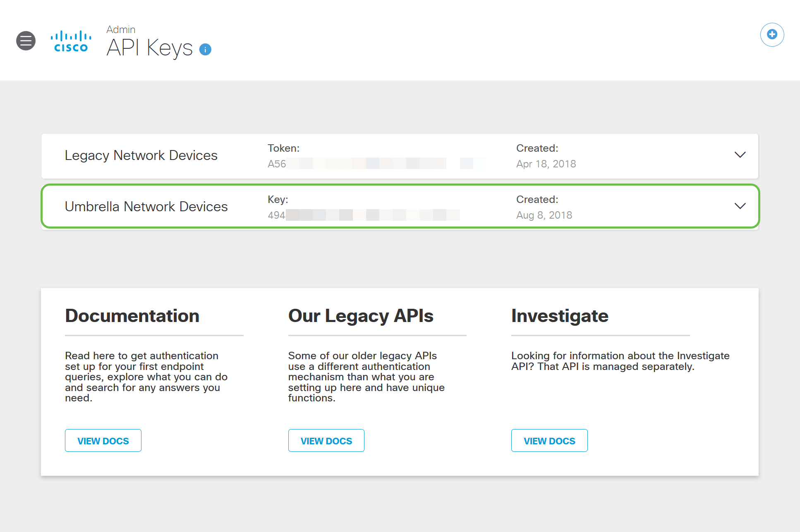The height and width of the screenshot is (532, 800).
Task: Click the blue info icon beside API Keys
Action: (205, 50)
